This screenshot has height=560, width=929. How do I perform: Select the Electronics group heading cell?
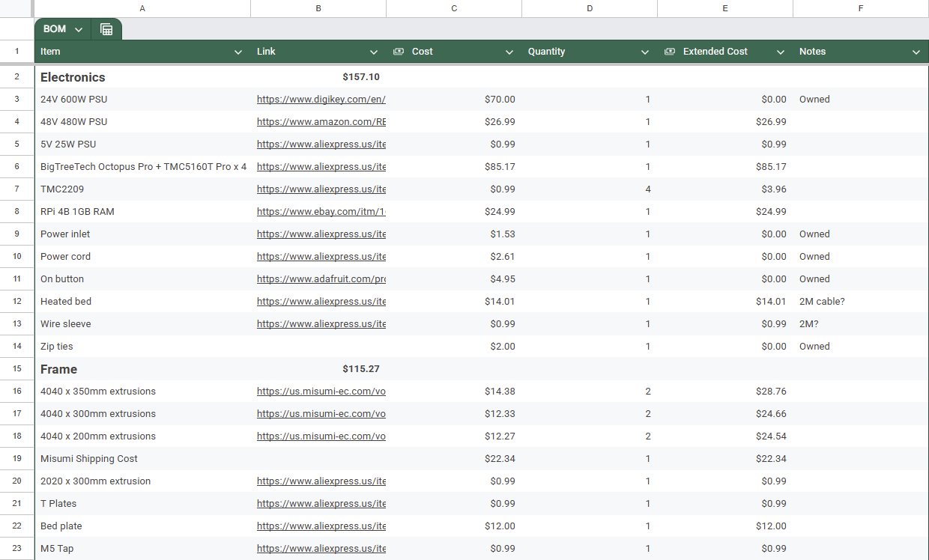[x=73, y=77]
